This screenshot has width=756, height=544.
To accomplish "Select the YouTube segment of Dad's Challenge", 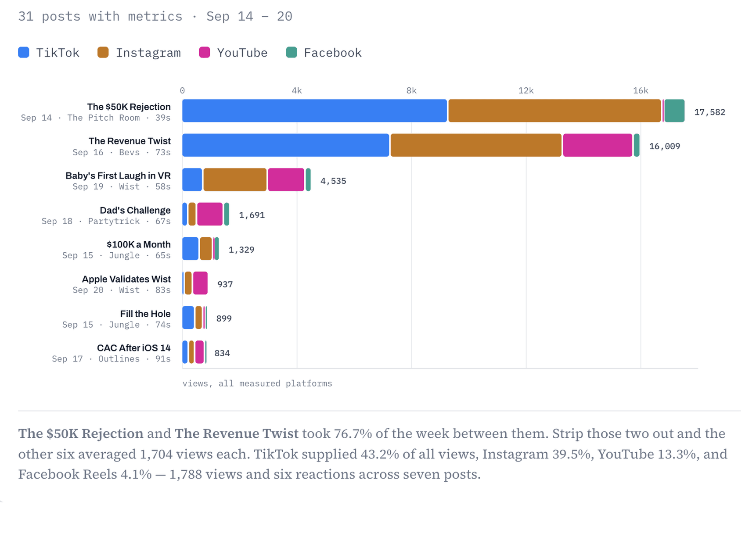I will tap(210, 214).
